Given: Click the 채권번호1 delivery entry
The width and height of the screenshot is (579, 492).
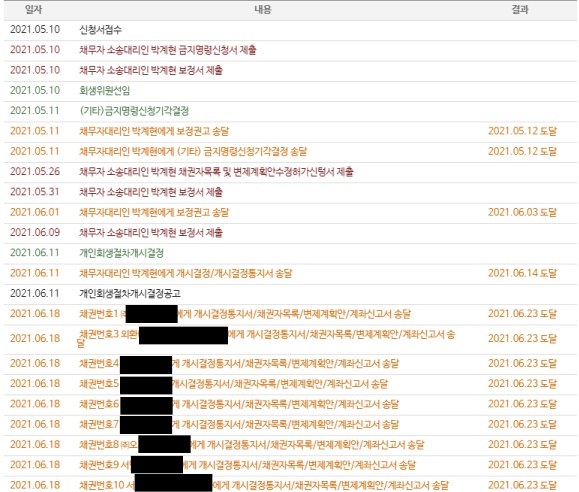Looking at the screenshot, I should pos(245,314).
